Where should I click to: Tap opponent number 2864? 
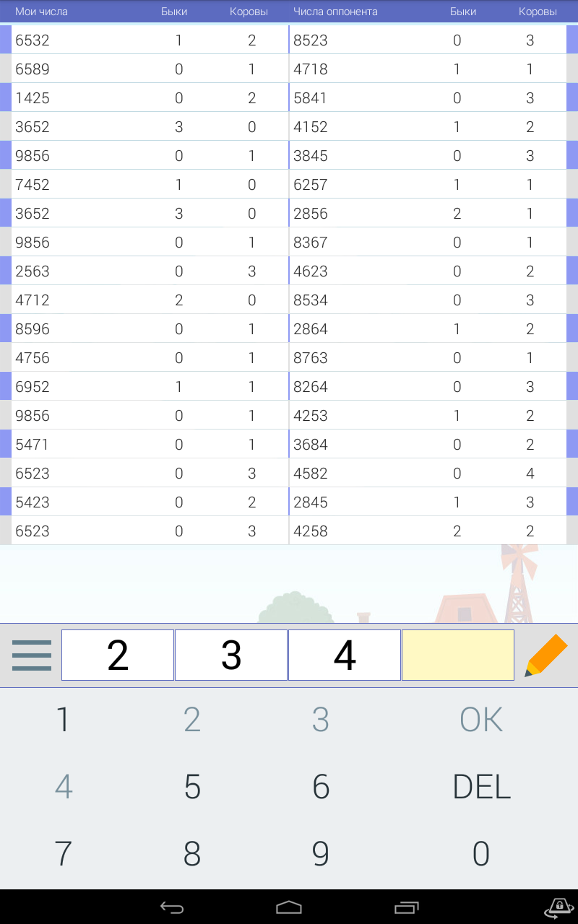(x=311, y=329)
